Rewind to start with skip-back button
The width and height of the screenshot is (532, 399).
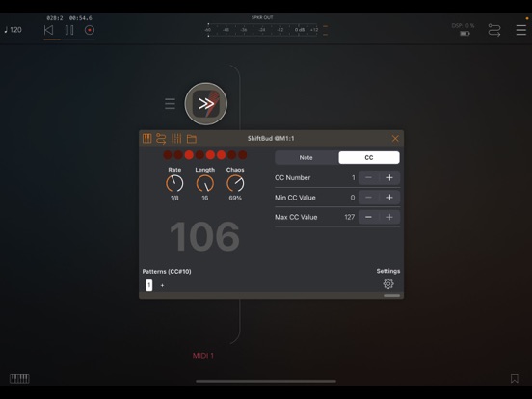point(48,30)
